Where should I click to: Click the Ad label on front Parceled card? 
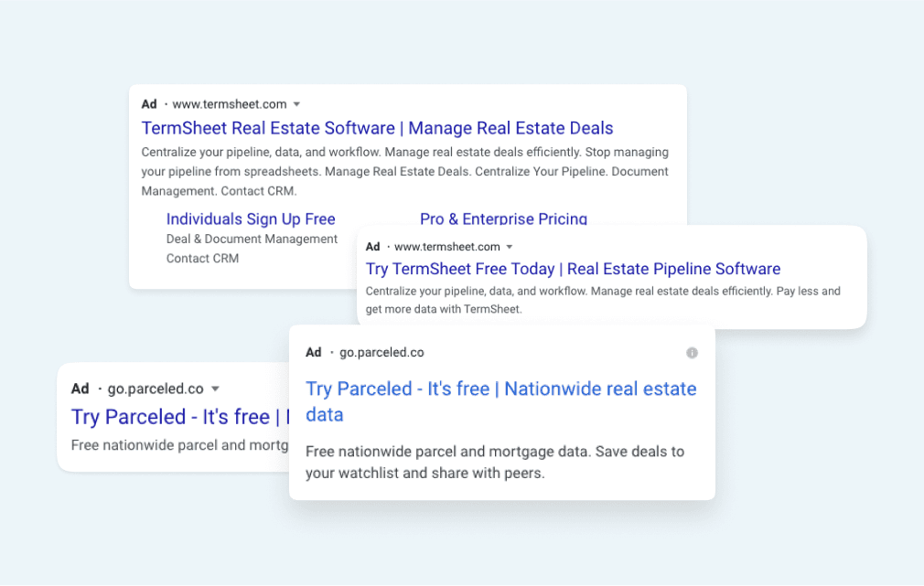click(x=314, y=352)
